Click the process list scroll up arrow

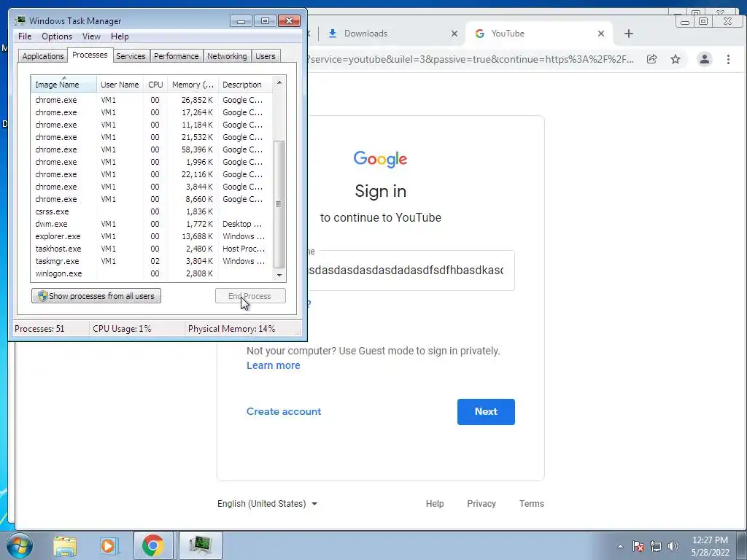click(279, 82)
